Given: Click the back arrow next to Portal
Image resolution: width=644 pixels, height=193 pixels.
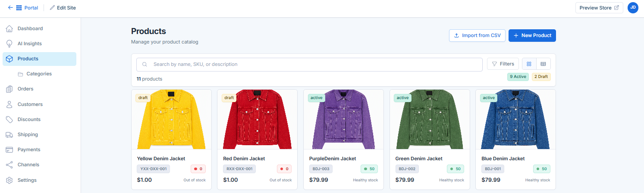Looking at the screenshot, I should tap(10, 8).
